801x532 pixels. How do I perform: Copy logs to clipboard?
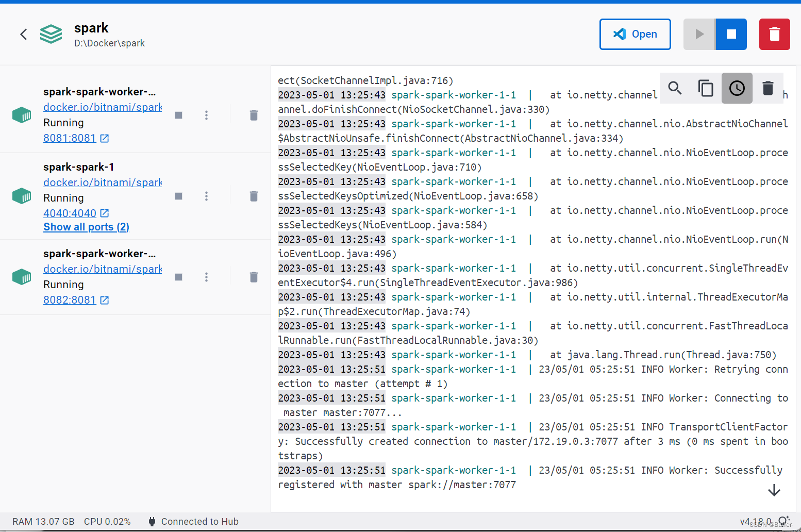706,88
